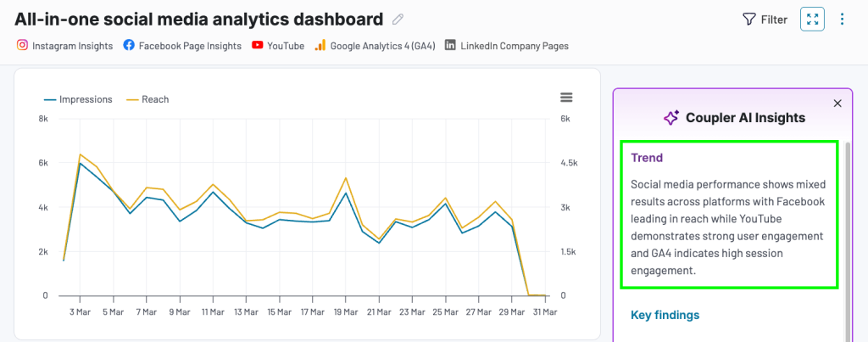Close the Coupler AI Insights panel
The height and width of the screenshot is (342, 868).
(837, 103)
